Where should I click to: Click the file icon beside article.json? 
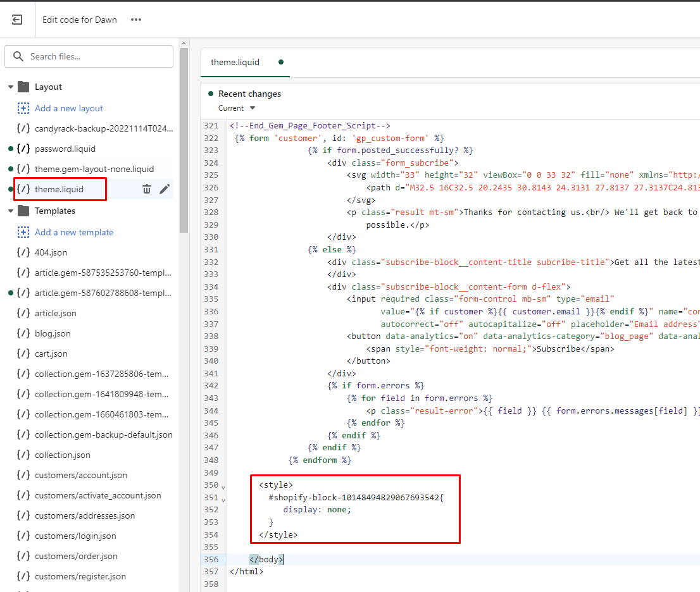click(23, 313)
